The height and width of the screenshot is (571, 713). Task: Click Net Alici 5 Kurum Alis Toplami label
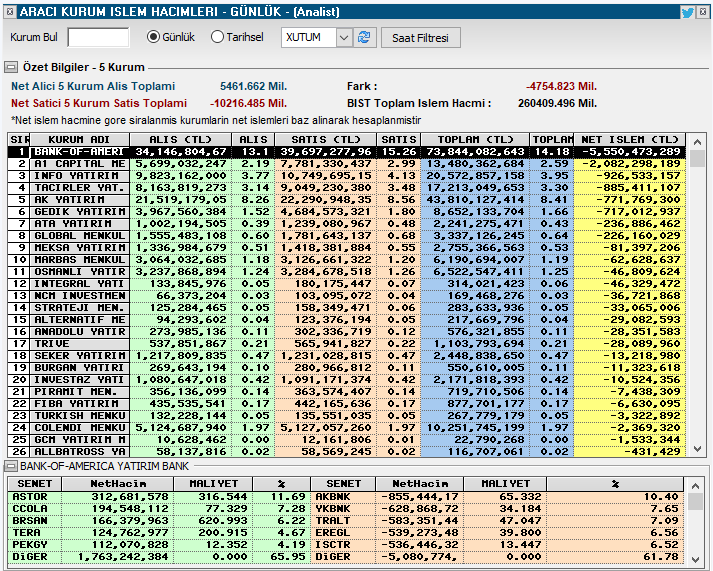(x=93, y=86)
